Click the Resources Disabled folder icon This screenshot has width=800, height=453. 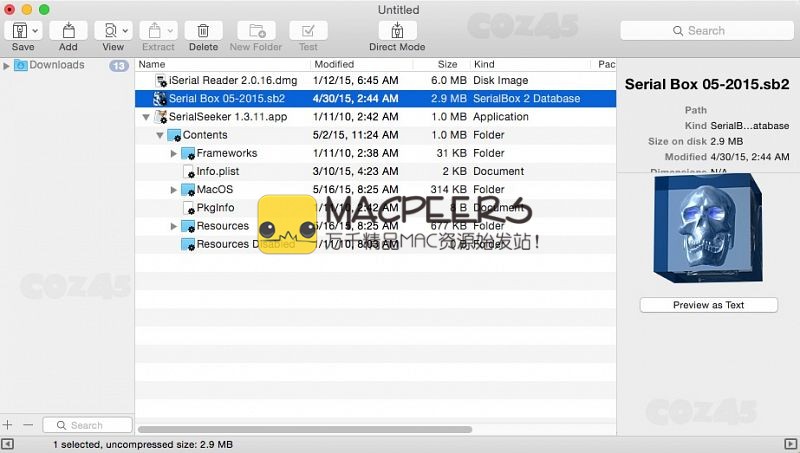188,244
